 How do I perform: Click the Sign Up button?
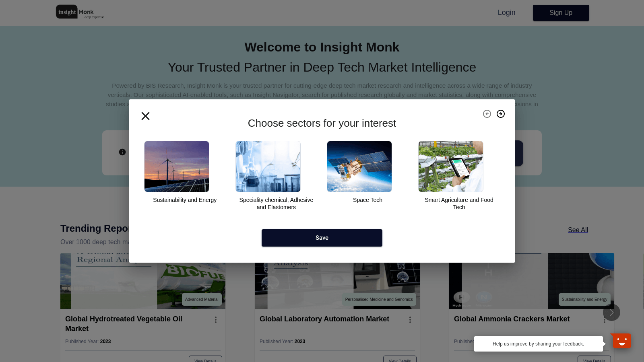(x=561, y=13)
